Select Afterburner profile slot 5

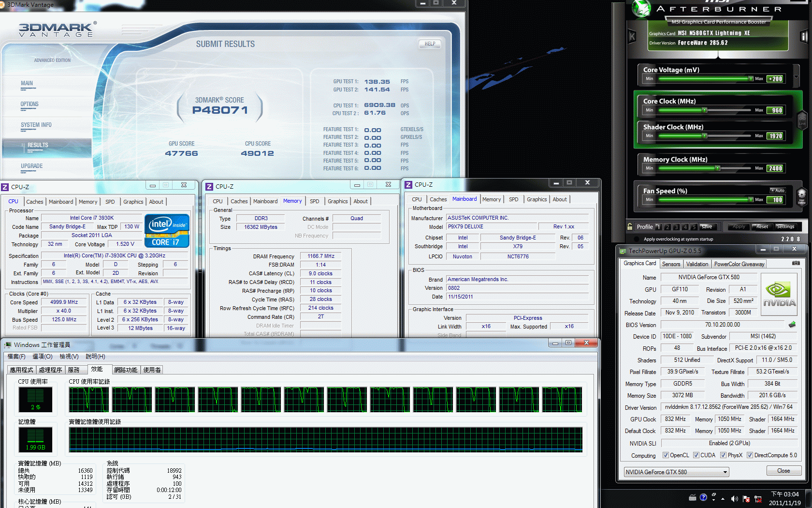[694, 227]
